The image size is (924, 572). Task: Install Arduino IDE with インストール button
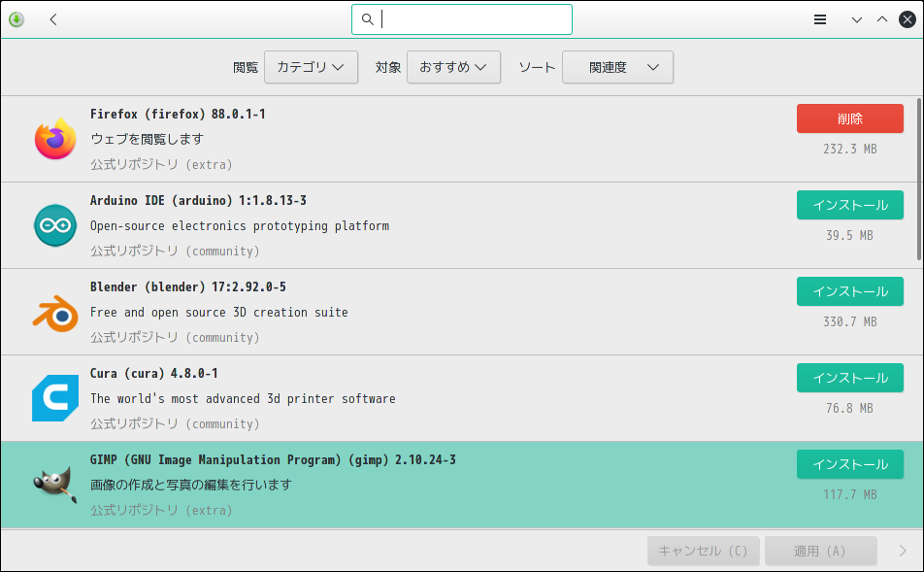tap(850, 205)
